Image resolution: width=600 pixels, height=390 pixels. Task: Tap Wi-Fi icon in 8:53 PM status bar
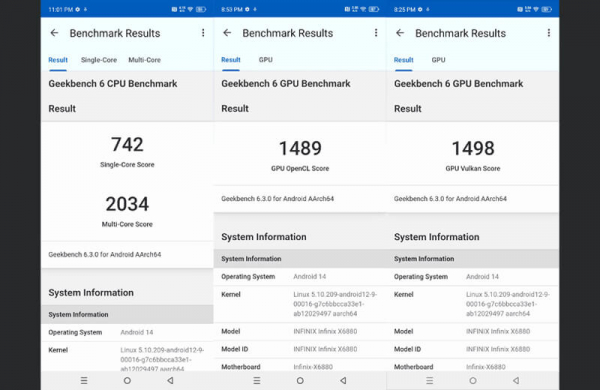click(363, 9)
